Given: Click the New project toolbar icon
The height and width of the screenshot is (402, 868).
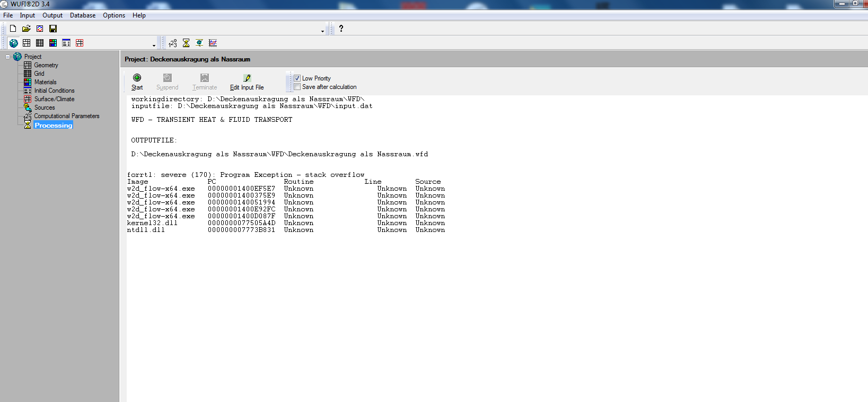Looking at the screenshot, I should point(13,29).
